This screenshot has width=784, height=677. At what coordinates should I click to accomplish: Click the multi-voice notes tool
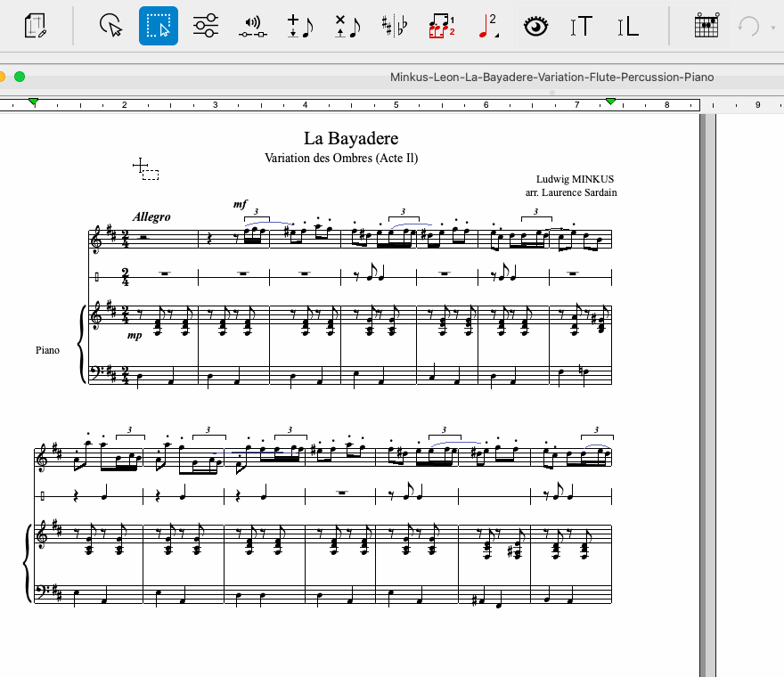(x=442, y=26)
